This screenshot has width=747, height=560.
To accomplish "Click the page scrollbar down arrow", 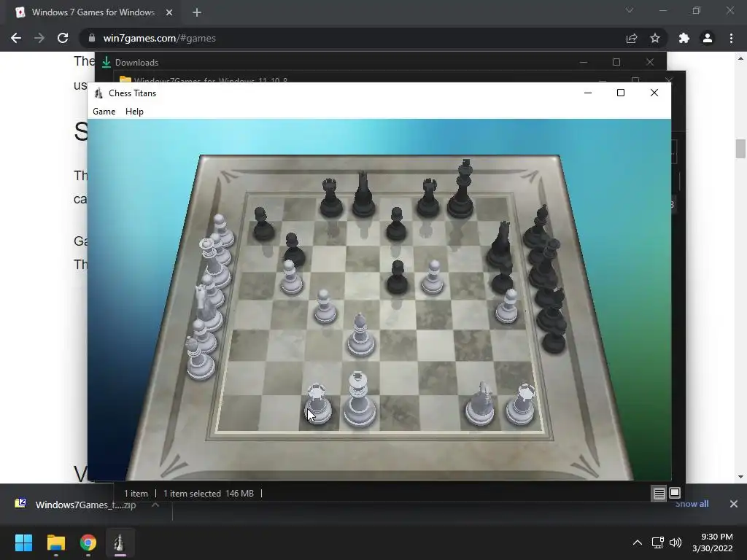I will tap(740, 477).
